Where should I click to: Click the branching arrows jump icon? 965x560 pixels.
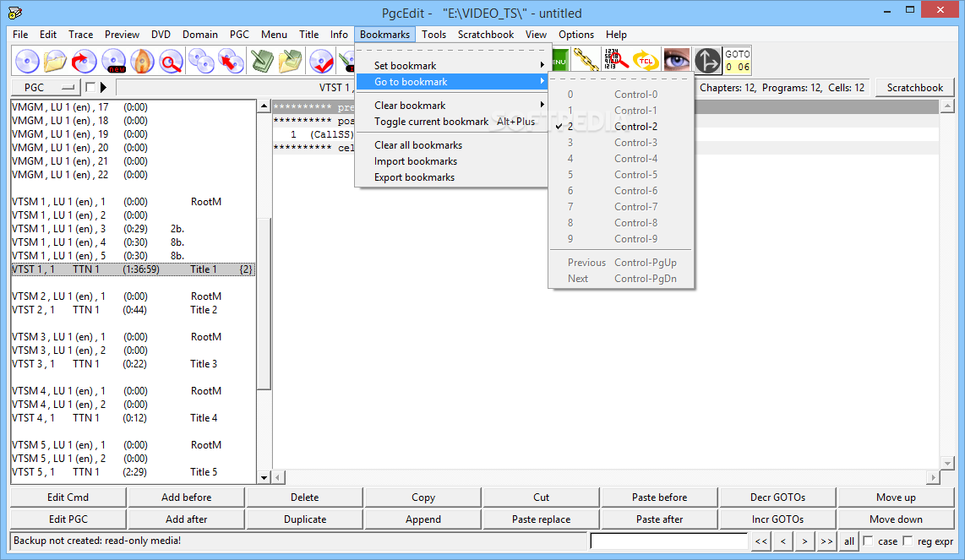pos(707,60)
